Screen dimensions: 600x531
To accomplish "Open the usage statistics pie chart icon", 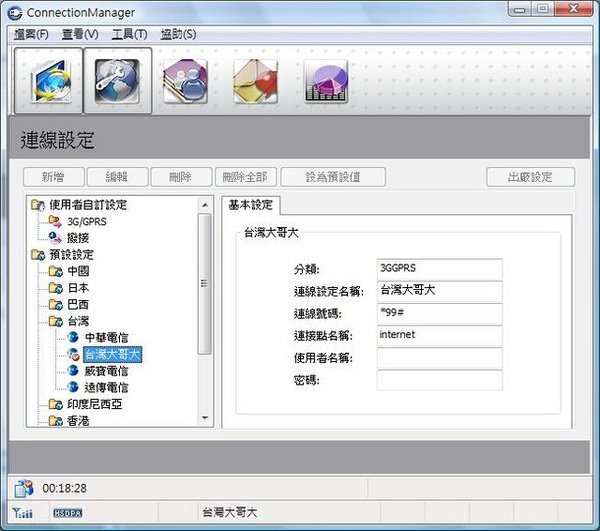I will pyautogui.click(x=326, y=81).
